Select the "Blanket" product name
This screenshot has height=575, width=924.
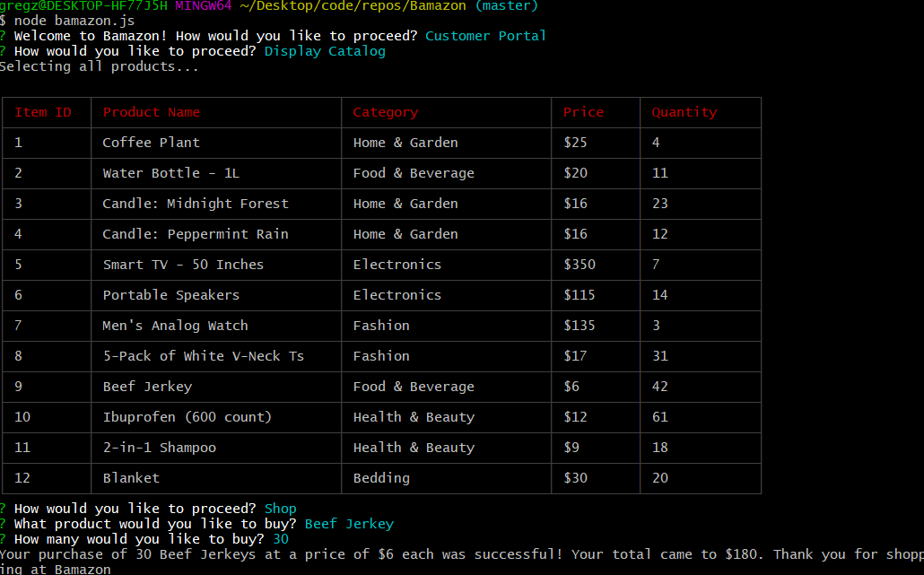click(131, 478)
